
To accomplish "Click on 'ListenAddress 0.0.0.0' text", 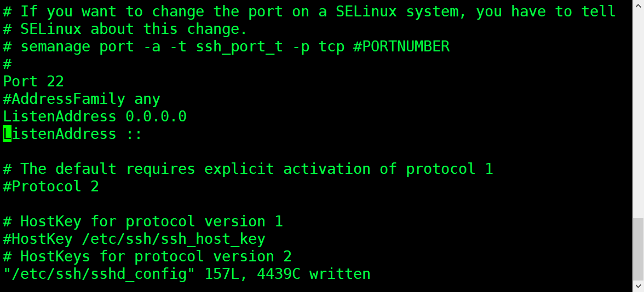I will pos(95,116).
